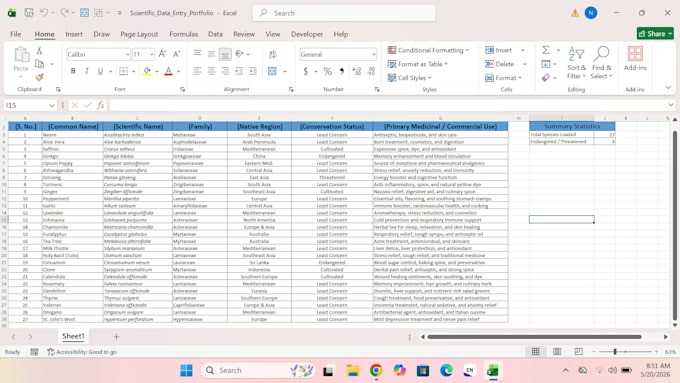Click Increase Decimal icon
The image size is (680, 383).
coord(356,71)
